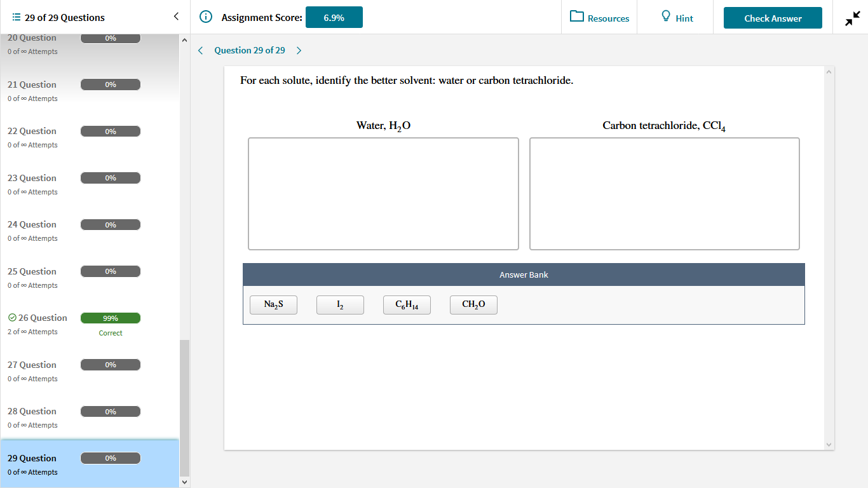Click the Water, H2O drop box
Screen dimensions: 868x488
(x=383, y=194)
